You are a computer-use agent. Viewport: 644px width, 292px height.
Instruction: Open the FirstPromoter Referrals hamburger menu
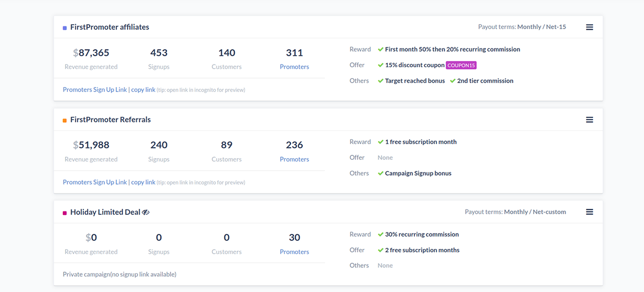click(589, 120)
